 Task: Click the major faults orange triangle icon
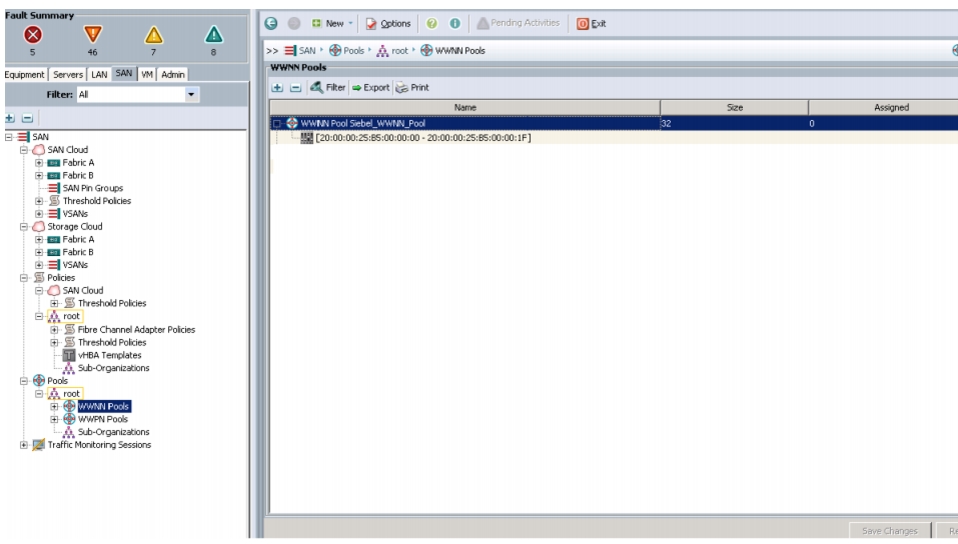[92, 35]
